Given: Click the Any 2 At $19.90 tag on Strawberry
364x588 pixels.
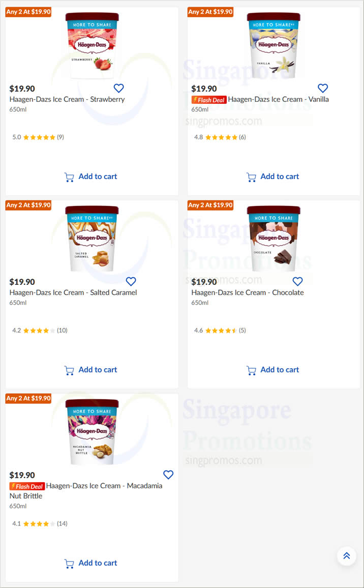Looking at the screenshot, I should (x=28, y=12).
